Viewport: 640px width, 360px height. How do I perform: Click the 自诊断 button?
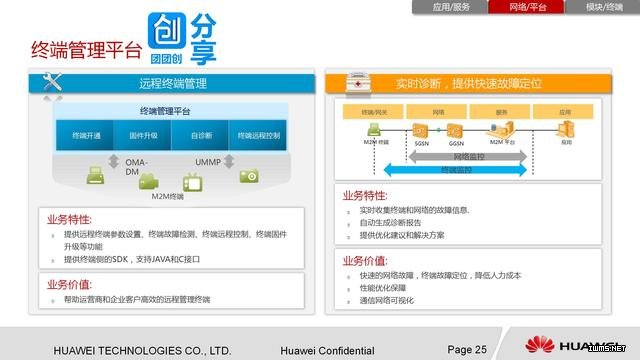[200, 135]
